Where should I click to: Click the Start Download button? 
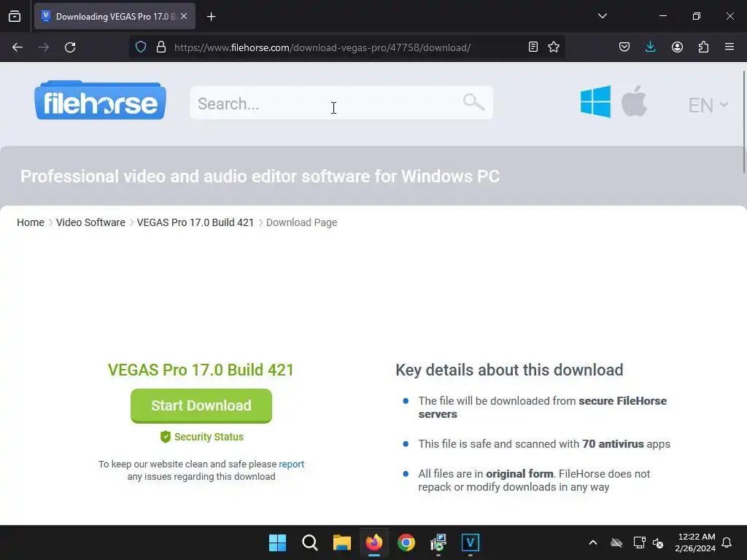tap(201, 405)
